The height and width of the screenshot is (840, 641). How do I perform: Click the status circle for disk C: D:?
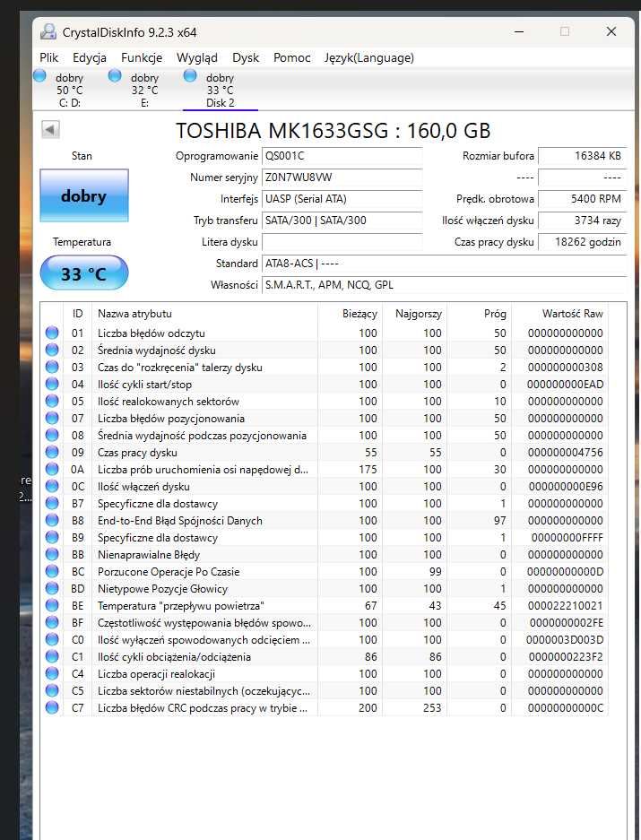click(x=39, y=75)
